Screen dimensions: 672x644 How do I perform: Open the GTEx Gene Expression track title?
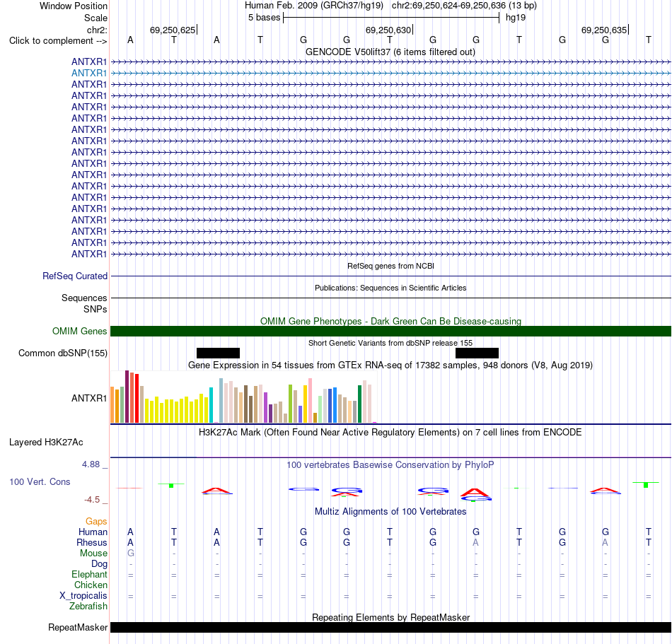pyautogui.click(x=390, y=365)
